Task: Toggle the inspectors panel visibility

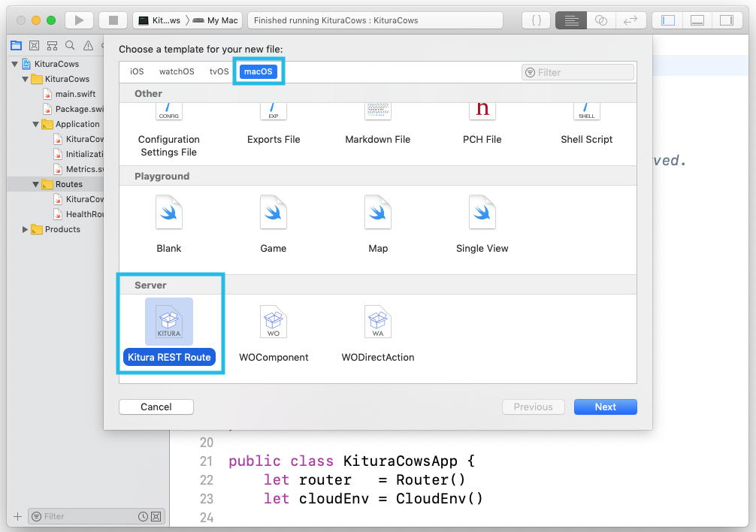Action: (727, 20)
